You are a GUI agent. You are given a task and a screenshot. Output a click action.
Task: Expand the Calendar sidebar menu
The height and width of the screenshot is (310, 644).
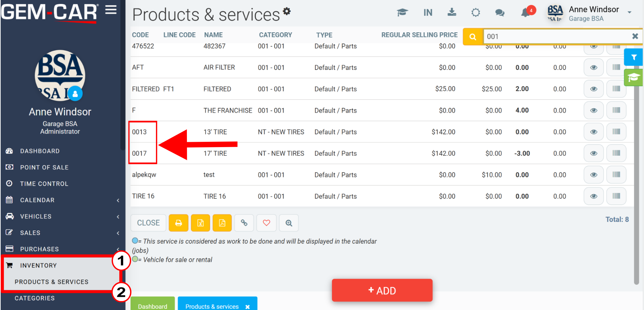(63, 200)
